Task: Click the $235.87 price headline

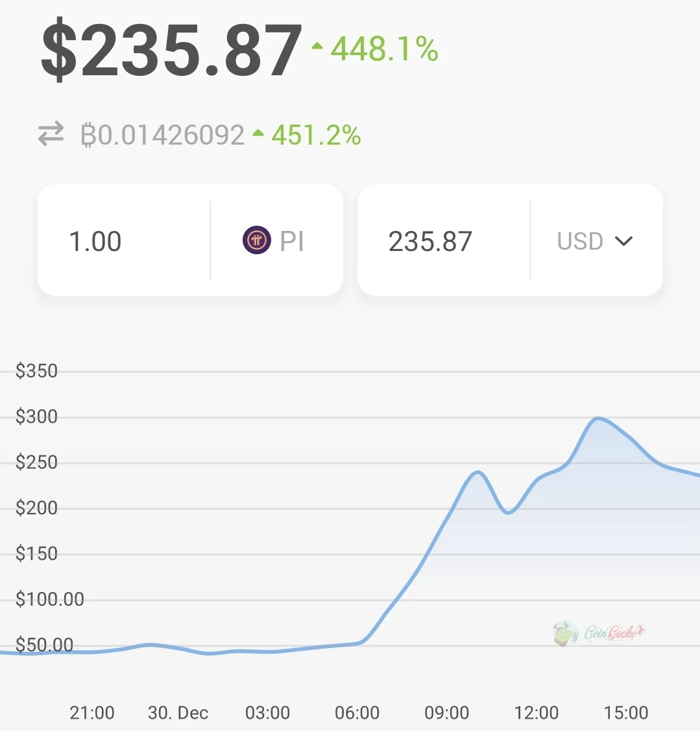Action: pos(172,49)
